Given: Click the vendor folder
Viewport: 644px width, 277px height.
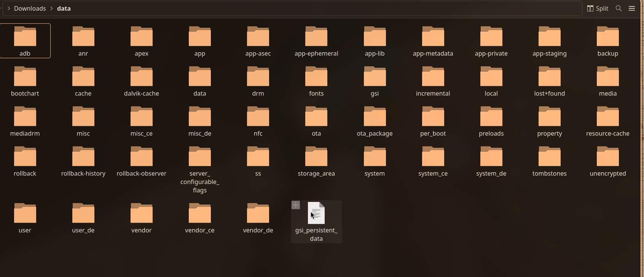Looking at the screenshot, I should (142, 218).
